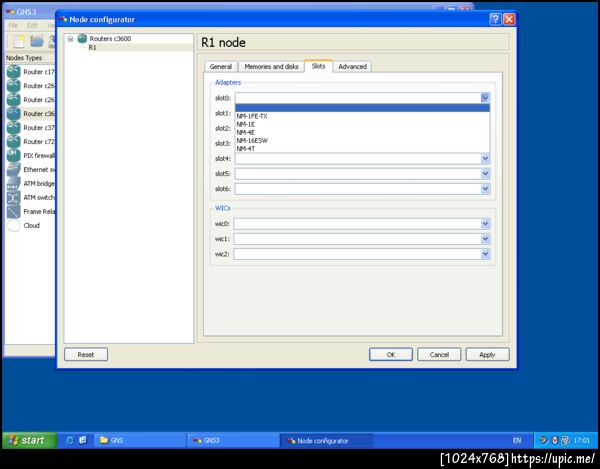
Task: Choose NM-4E from slot0 list
Action: [362, 132]
